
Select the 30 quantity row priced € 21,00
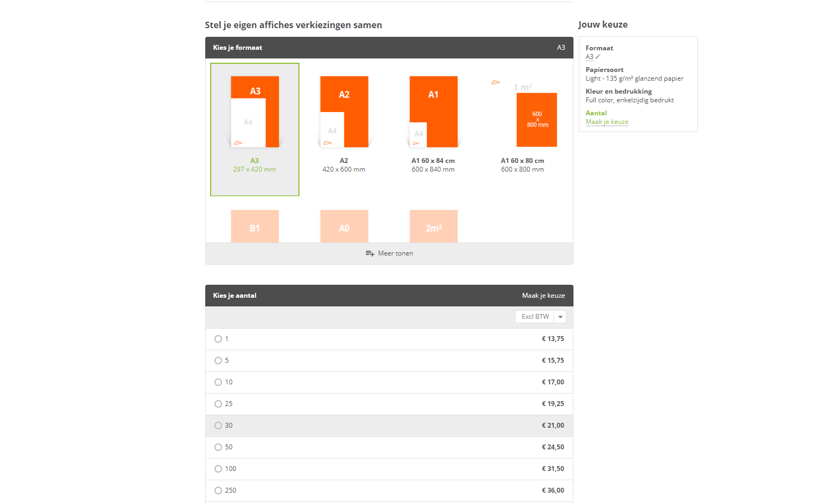click(389, 426)
